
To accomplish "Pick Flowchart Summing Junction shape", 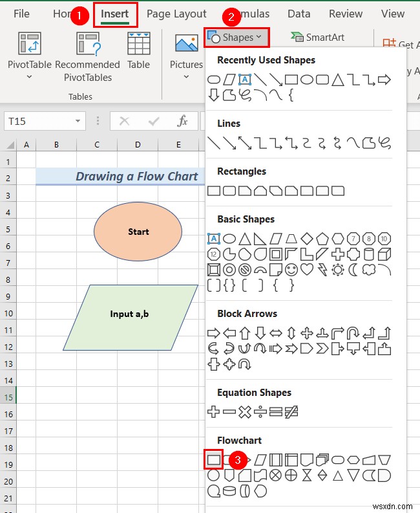I will point(275,475).
